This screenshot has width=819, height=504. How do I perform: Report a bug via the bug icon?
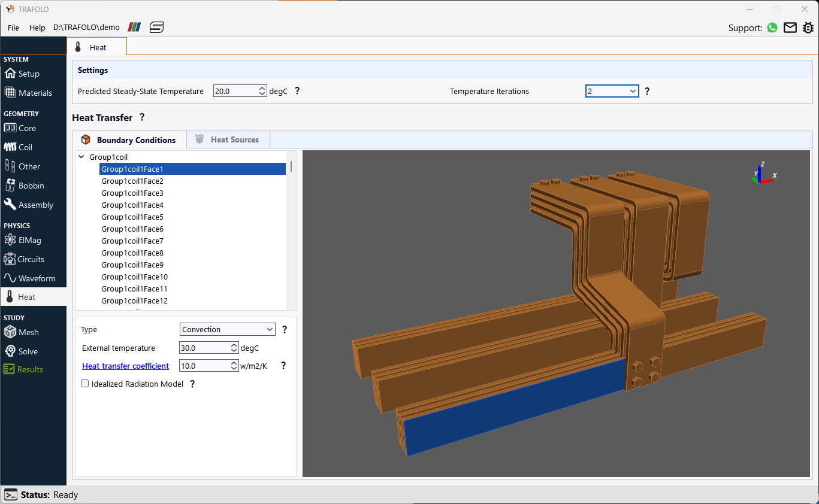point(808,28)
